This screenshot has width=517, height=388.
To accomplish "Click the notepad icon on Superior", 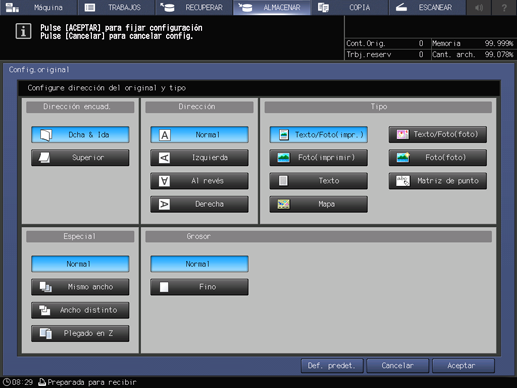I will point(44,158).
